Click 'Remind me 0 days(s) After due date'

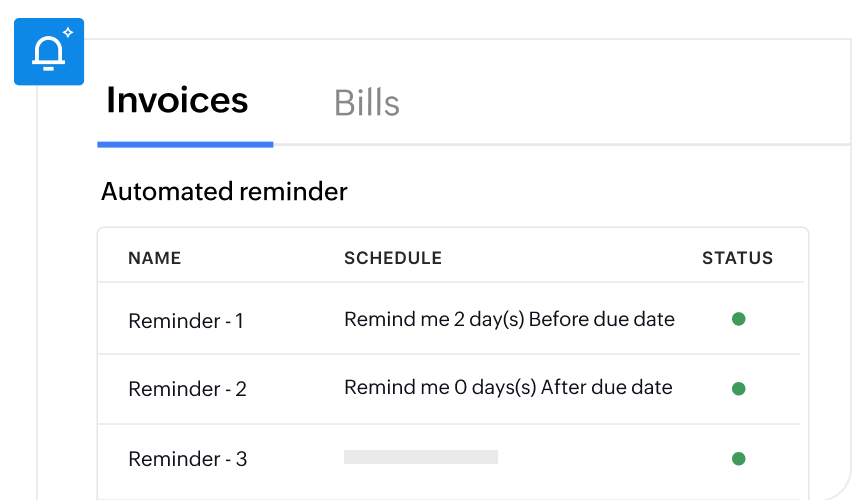coord(508,388)
